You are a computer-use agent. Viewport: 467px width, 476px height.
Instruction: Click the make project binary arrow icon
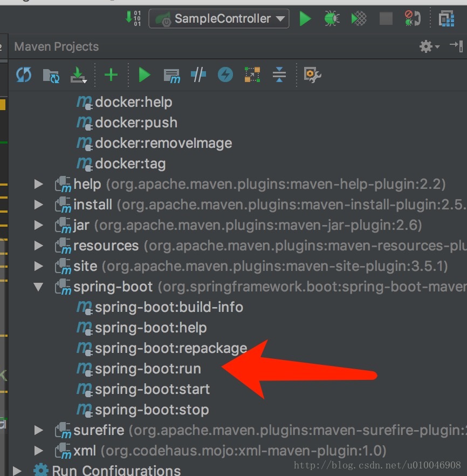click(133, 18)
